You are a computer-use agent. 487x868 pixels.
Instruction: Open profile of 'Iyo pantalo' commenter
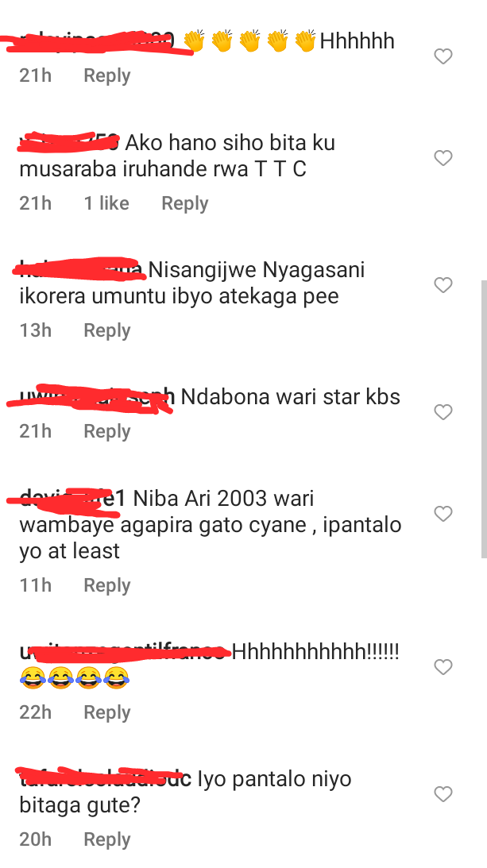point(106,779)
